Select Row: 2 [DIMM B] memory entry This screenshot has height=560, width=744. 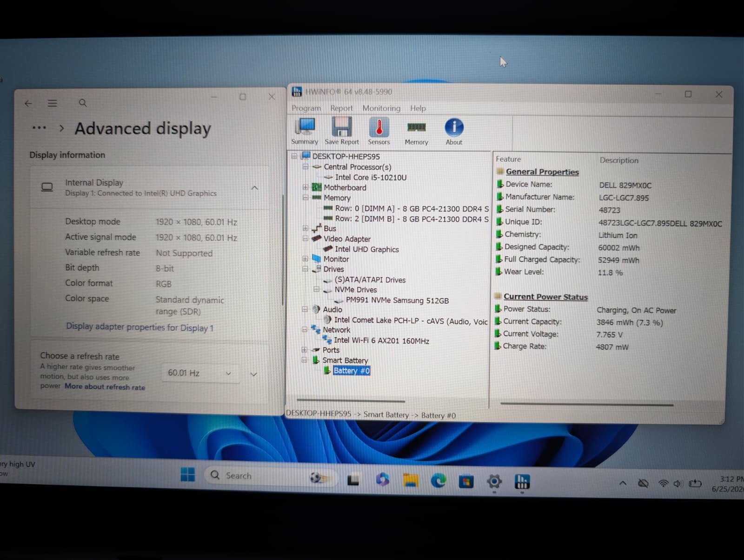point(412,219)
